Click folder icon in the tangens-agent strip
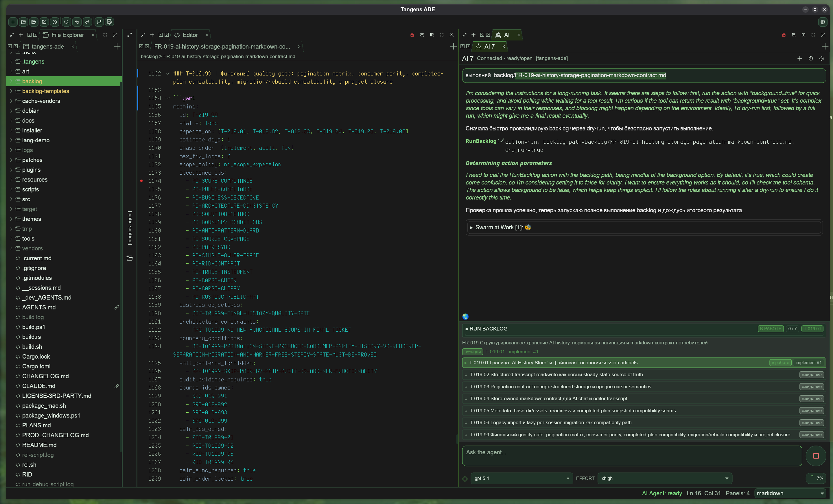The height and width of the screenshot is (504, 833). tap(130, 258)
